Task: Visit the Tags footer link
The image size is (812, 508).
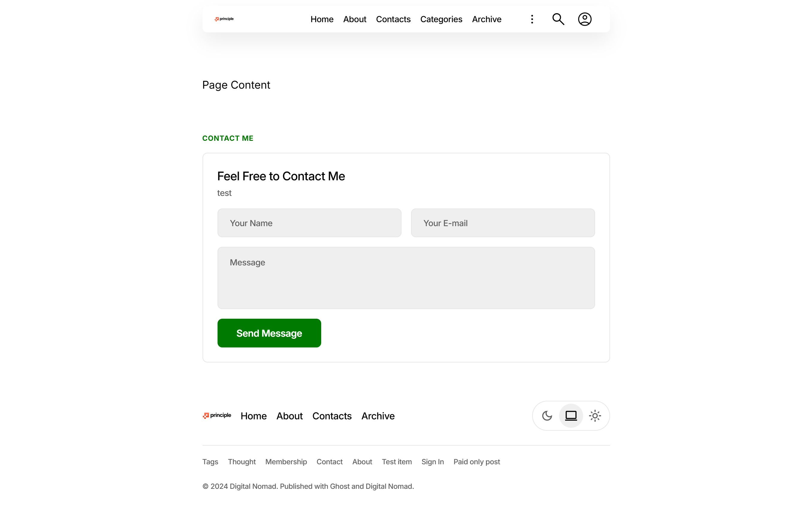Action: (x=210, y=462)
